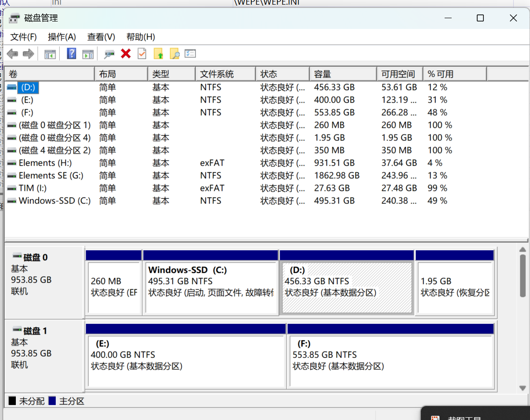The height and width of the screenshot is (420, 530).
Task: Click the Back navigation arrow
Action: 12,53
